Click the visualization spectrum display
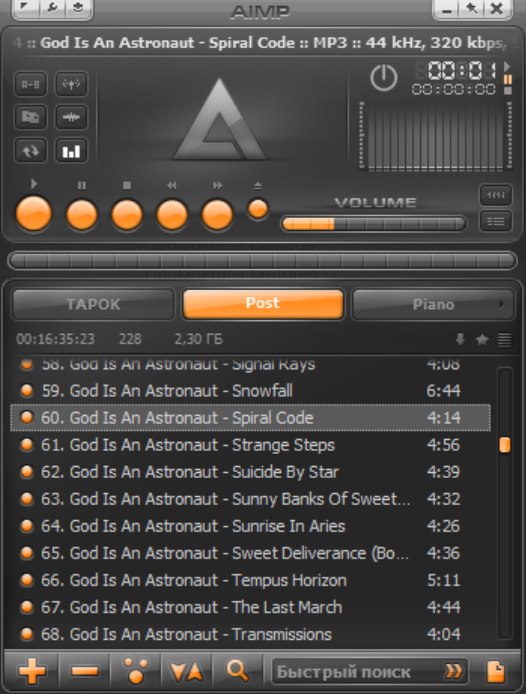 click(x=436, y=135)
